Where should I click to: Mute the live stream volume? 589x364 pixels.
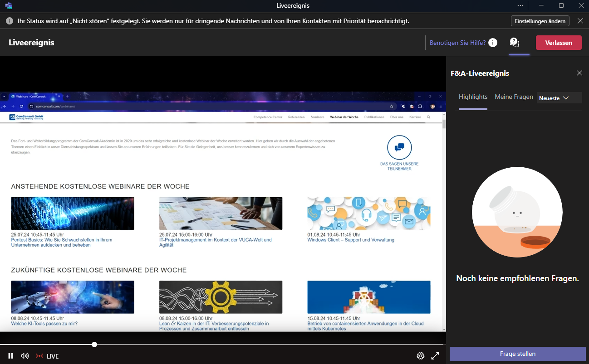(x=25, y=356)
